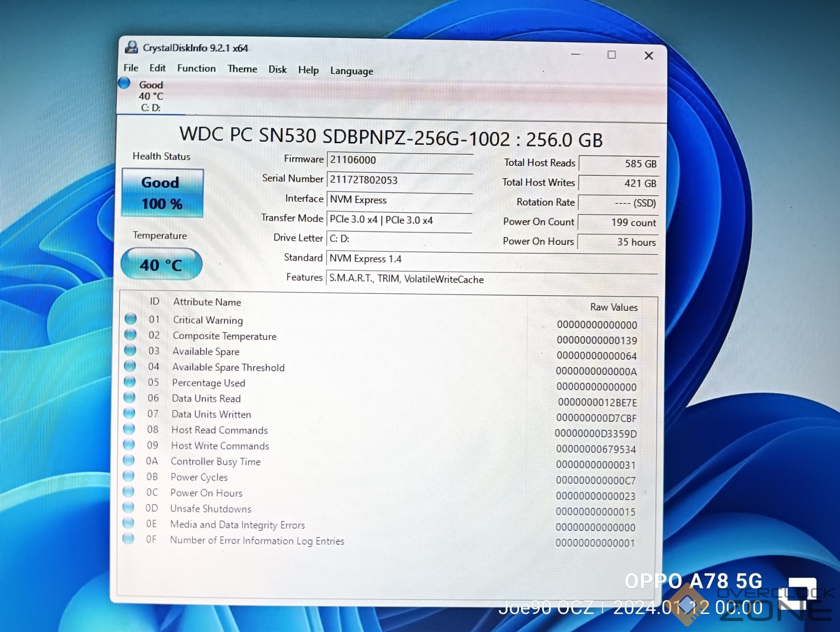Click status orb for Power On Hours attribute row
The width and height of the screenshot is (840, 632).
point(128,491)
